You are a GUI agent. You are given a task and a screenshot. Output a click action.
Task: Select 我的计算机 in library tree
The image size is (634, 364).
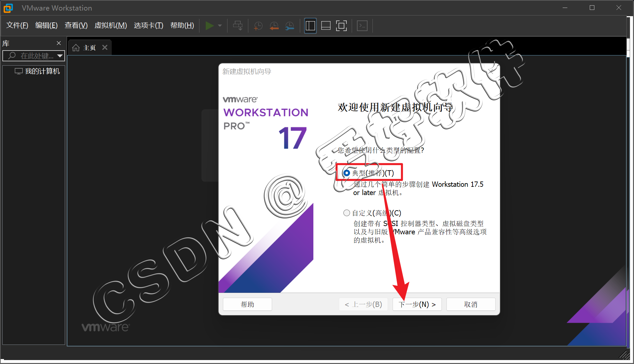[x=42, y=71]
